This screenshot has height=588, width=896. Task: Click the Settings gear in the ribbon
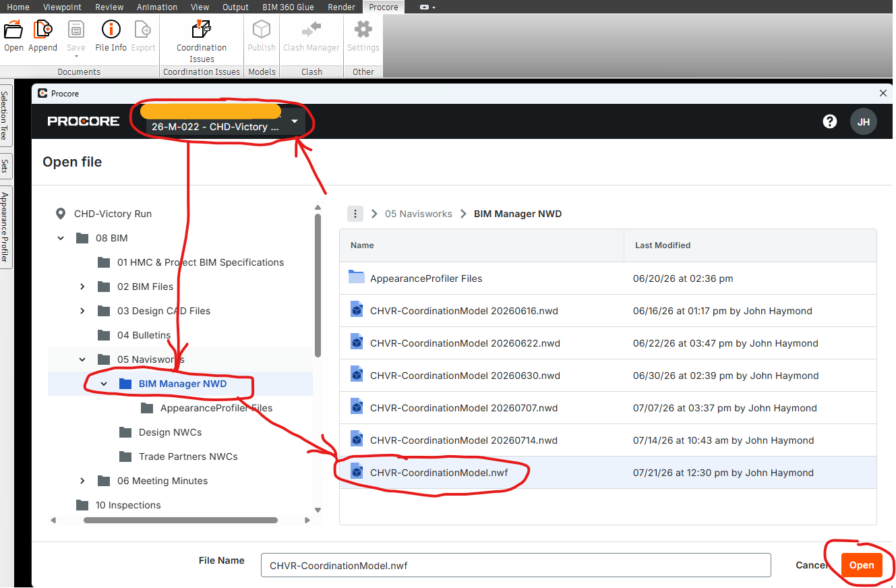[363, 30]
